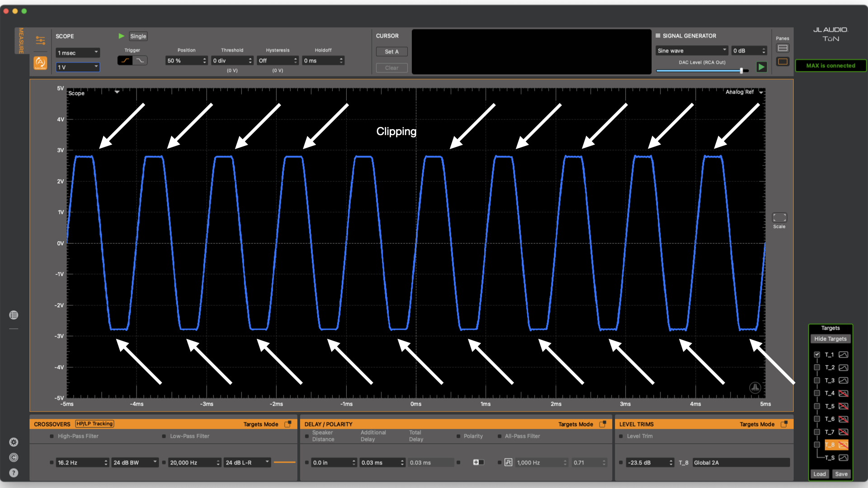
Task: Click the Save button
Action: click(841, 474)
